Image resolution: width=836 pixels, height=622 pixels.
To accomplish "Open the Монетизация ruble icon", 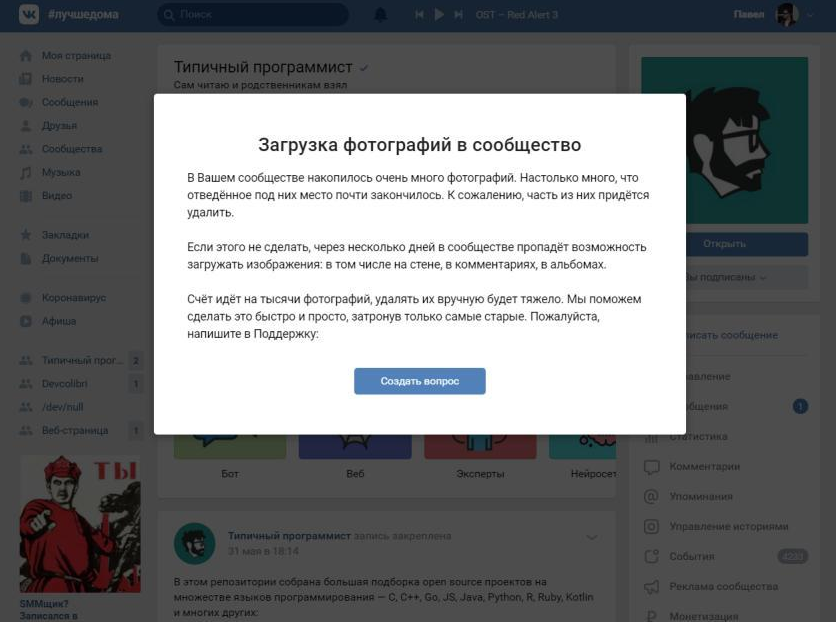I will point(652,616).
